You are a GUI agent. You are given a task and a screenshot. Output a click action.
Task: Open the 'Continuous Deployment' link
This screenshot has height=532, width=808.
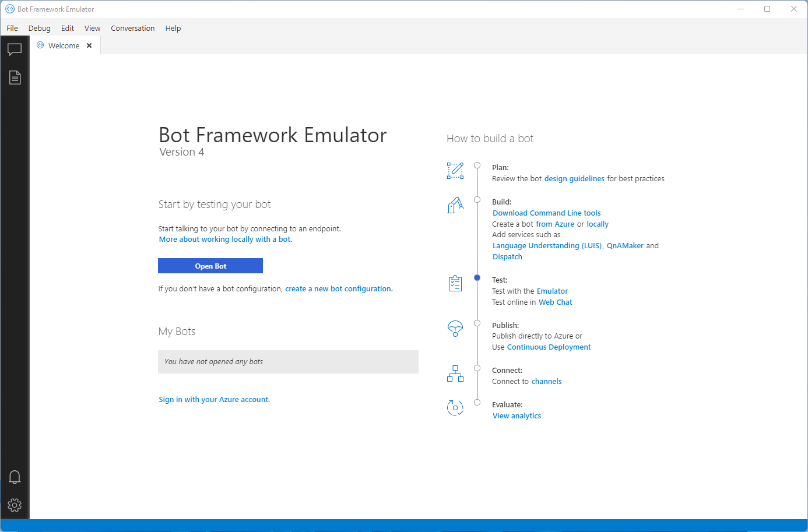tap(549, 347)
